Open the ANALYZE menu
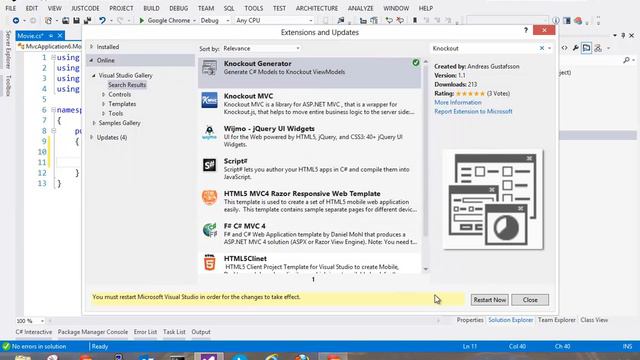 coord(360,8)
